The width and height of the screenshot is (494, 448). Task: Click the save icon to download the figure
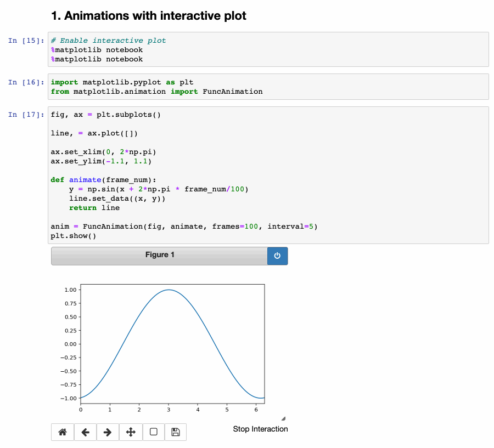(175, 432)
